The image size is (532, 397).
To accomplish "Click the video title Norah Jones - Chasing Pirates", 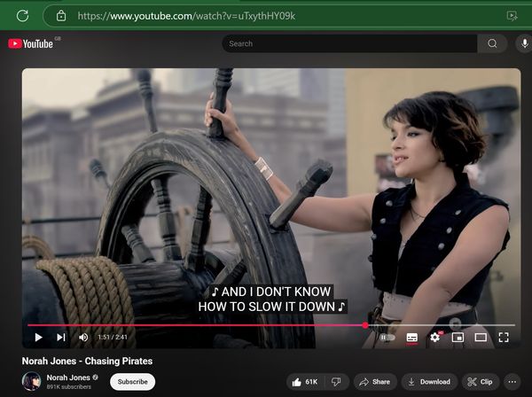I will click(87, 361).
